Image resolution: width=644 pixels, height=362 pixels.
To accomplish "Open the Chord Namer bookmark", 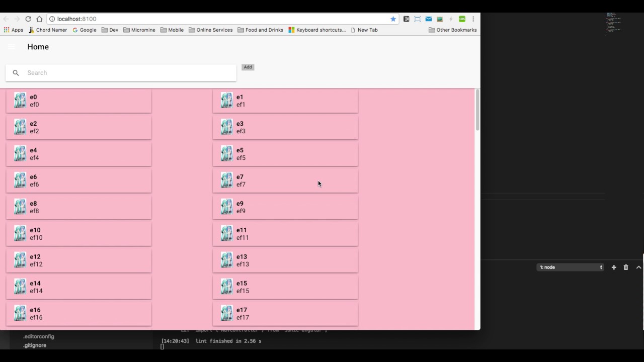I will 48,30.
